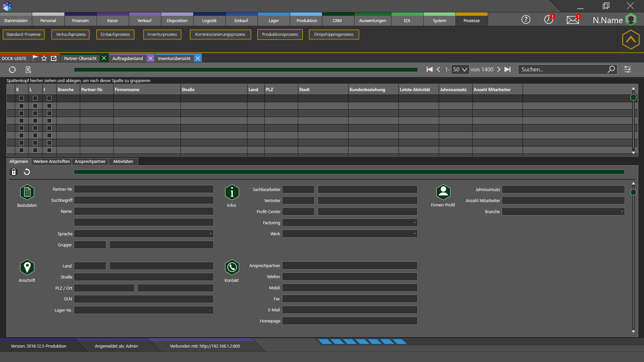Click the Inventurprozess button

162,35
